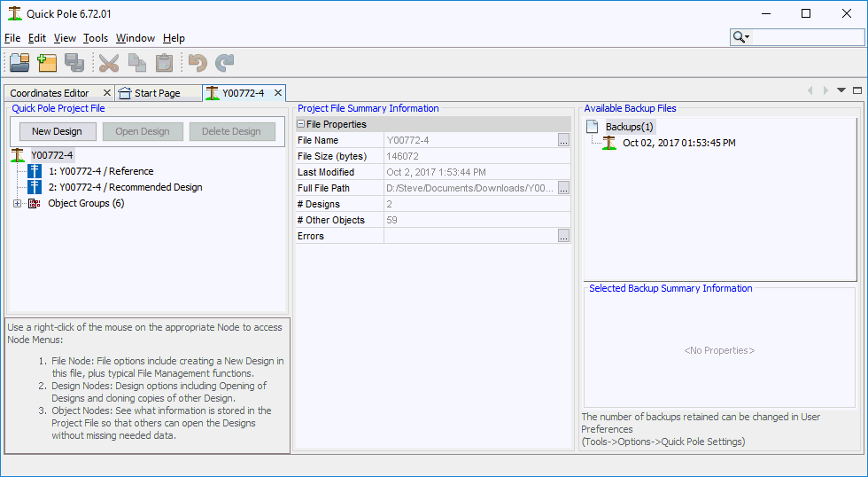
Task: Click the Paste clipboard icon
Action: click(x=164, y=63)
